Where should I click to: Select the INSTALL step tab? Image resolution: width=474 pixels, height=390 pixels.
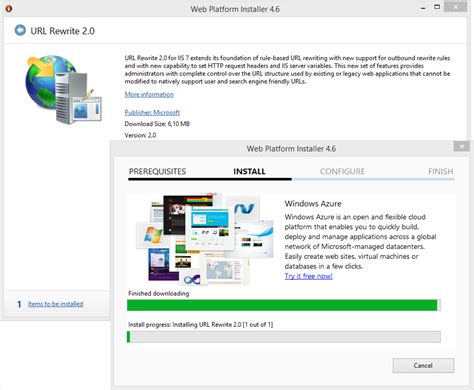[249, 171]
